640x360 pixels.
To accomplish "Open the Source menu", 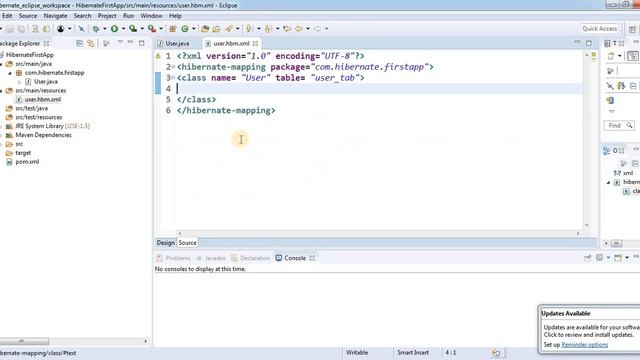I will click(x=28, y=16).
